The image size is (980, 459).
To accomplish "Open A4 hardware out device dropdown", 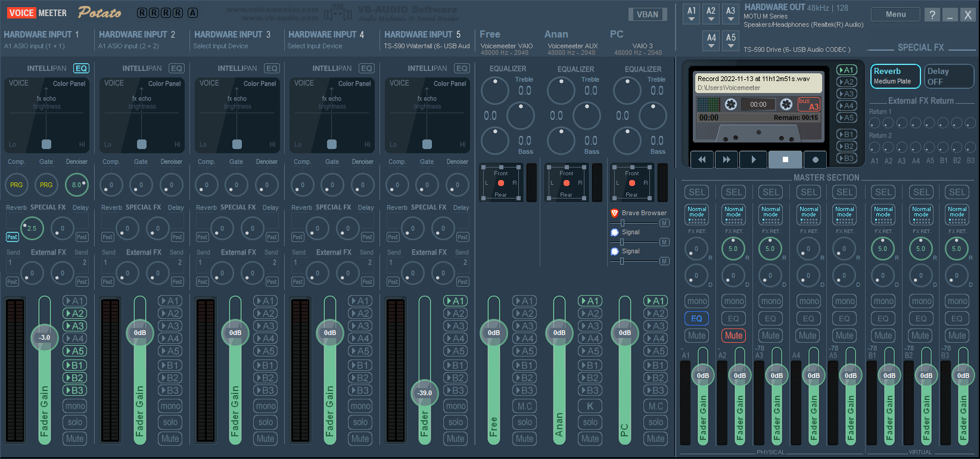I will [x=711, y=41].
